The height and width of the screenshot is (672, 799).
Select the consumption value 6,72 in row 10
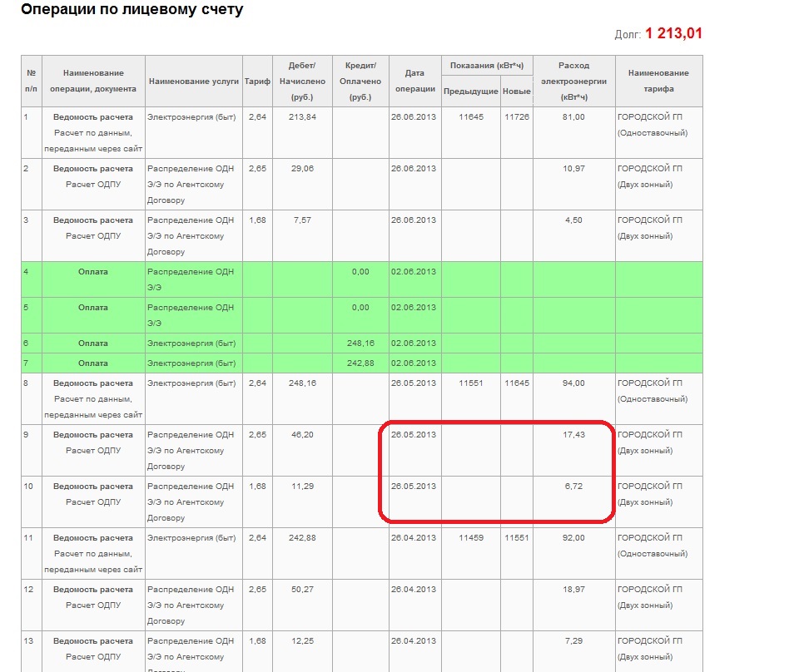click(x=573, y=487)
